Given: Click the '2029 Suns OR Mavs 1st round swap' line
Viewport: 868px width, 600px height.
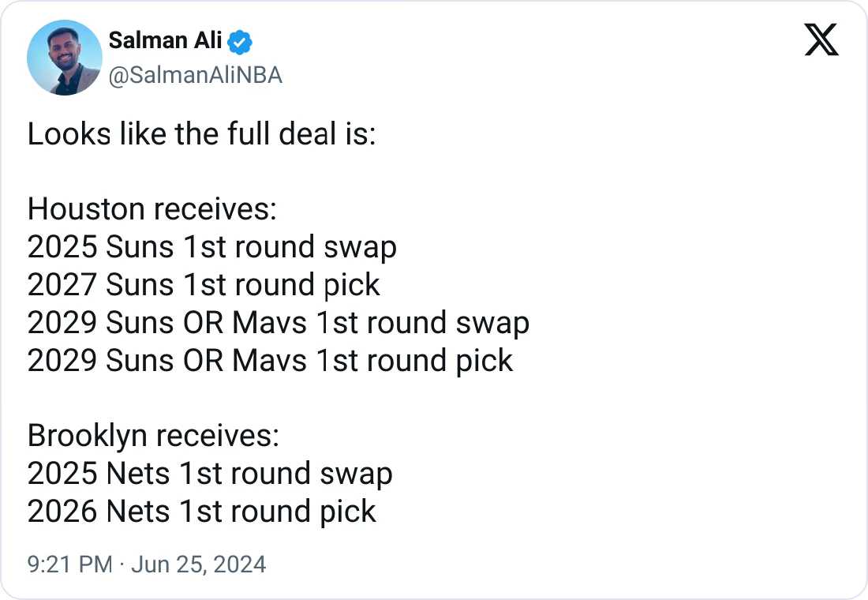Looking at the screenshot, I should (279, 322).
